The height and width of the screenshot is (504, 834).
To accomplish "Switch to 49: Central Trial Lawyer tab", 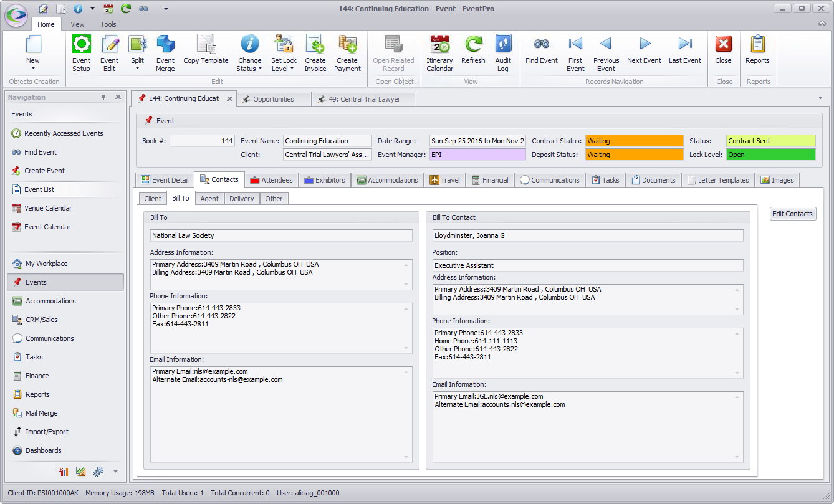I will tap(363, 99).
